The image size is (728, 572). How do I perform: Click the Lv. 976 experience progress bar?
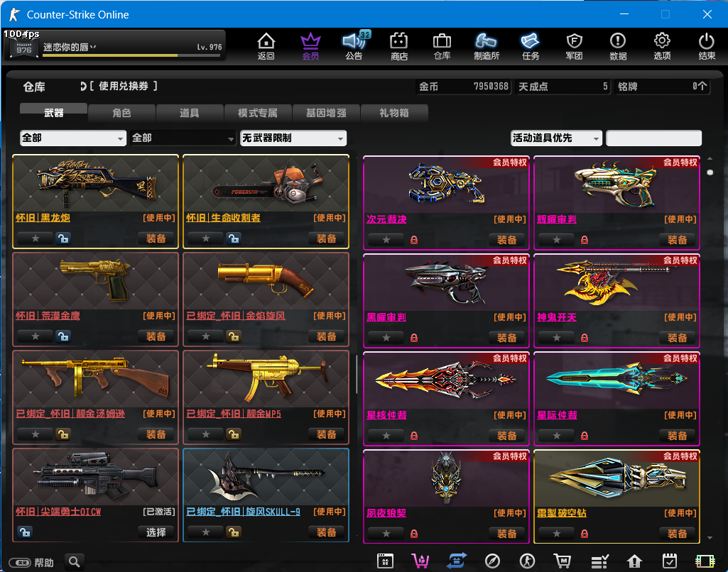point(131,55)
